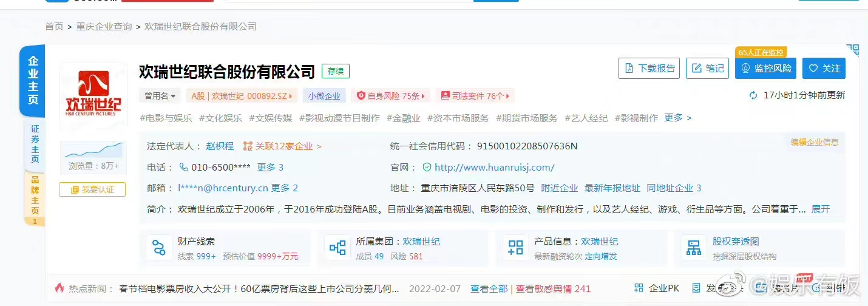
Task: Open 查看全部 all news link
Action: click(489, 288)
